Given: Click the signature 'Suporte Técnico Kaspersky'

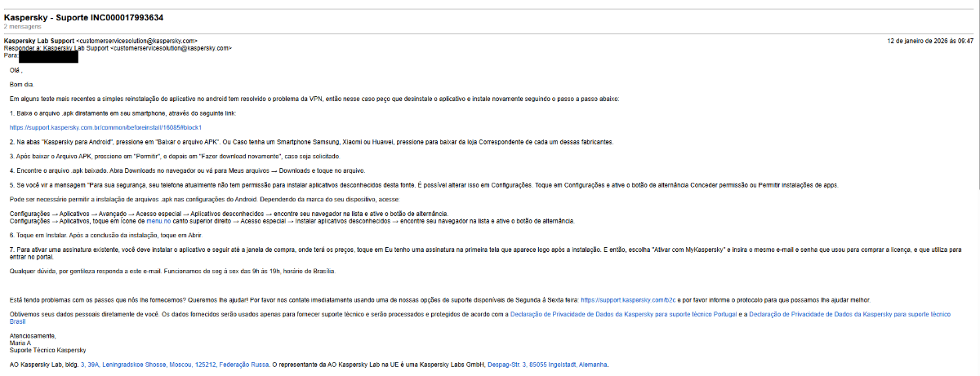Looking at the screenshot, I should 47,350.
